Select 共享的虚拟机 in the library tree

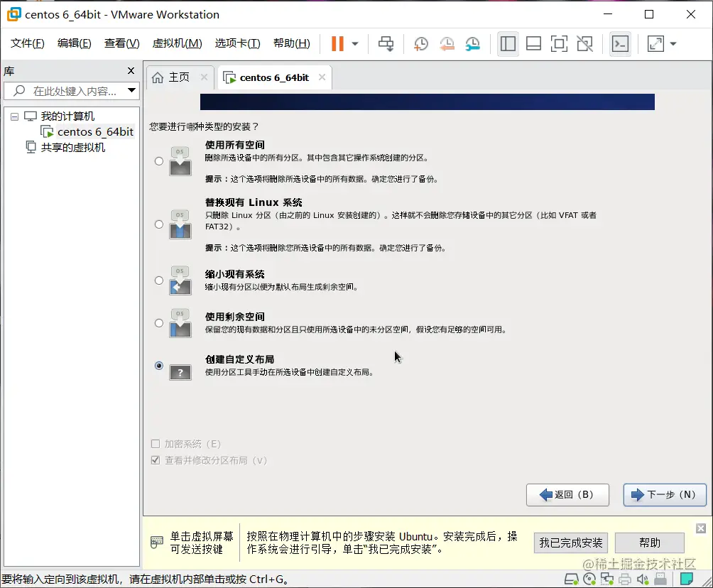pyautogui.click(x=72, y=147)
